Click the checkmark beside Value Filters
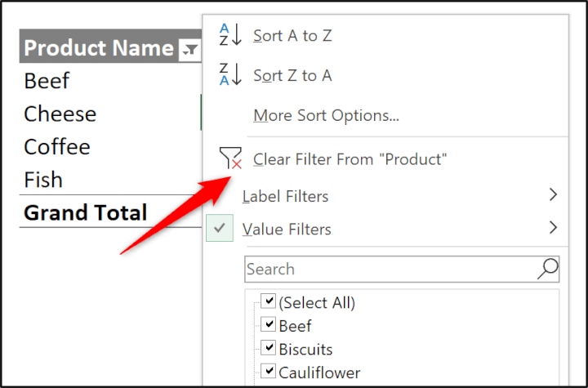Viewport: 588px width, 388px height. point(219,229)
